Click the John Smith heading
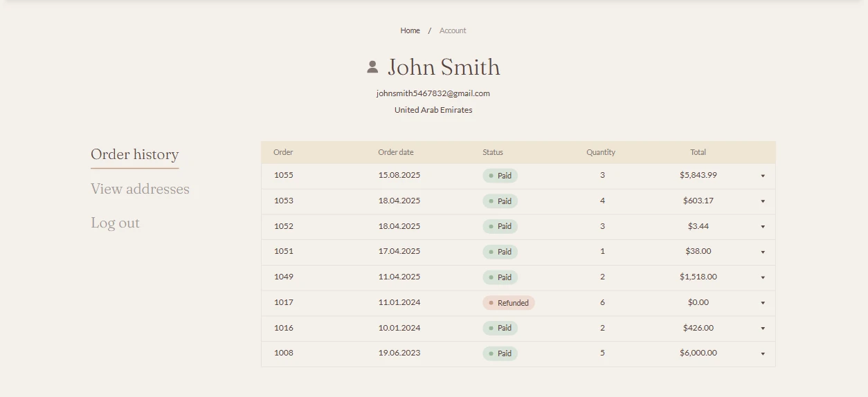The height and width of the screenshot is (397, 868). [444, 67]
